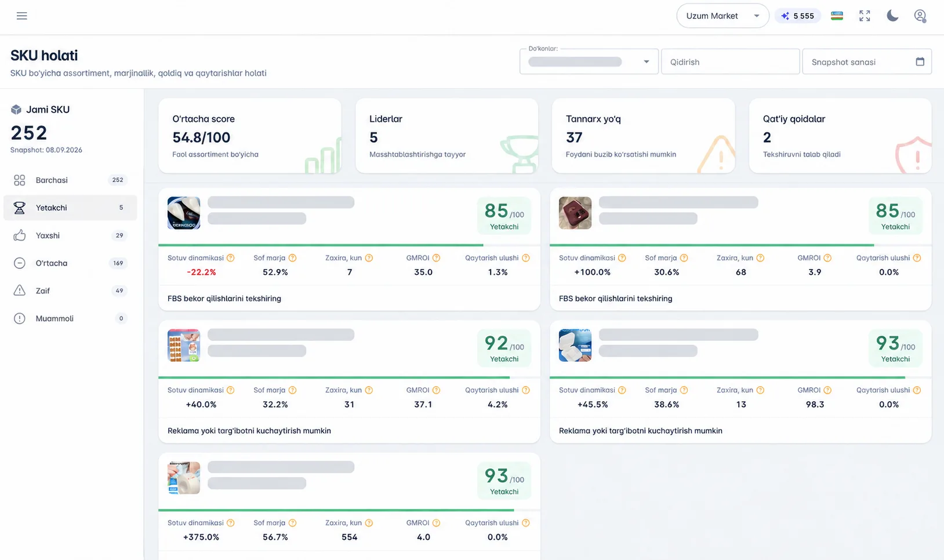Click help icon beside GMROI 98.3

(x=828, y=390)
